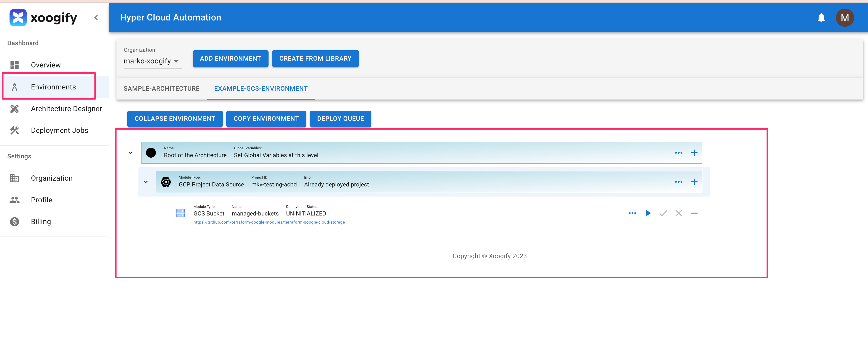Viewport: 868px width, 338px height.
Task: Open the marko-xoogify organization dropdown
Action: click(152, 61)
